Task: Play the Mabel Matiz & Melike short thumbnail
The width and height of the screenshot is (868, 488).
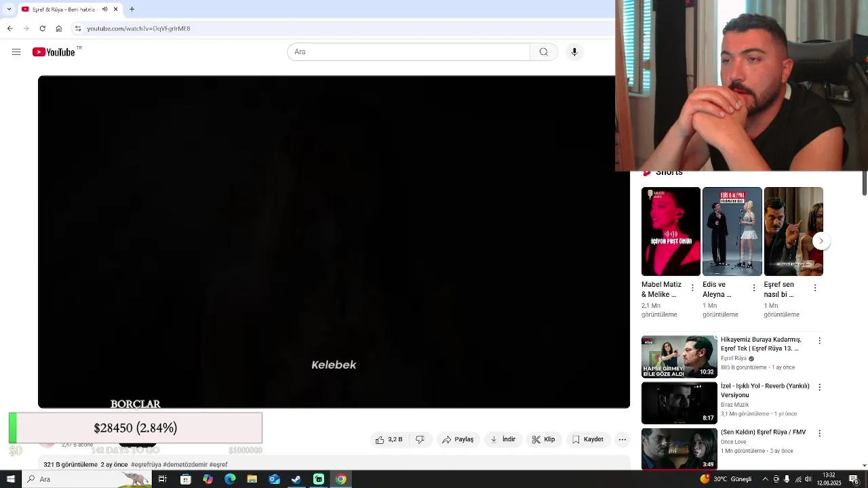Action: point(671,232)
